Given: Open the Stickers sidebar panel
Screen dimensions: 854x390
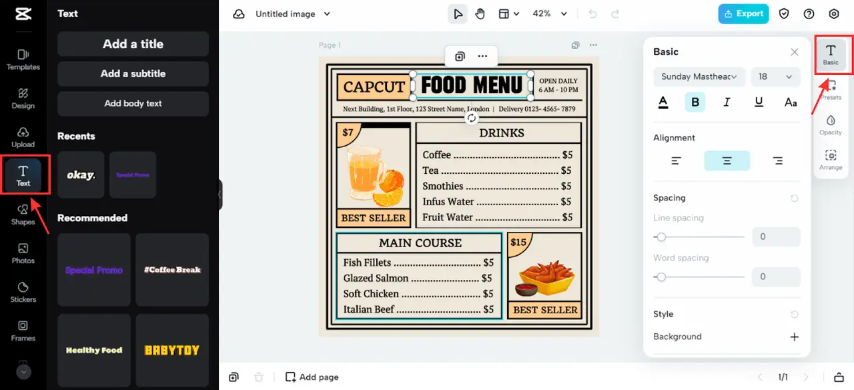Looking at the screenshot, I should point(23,292).
